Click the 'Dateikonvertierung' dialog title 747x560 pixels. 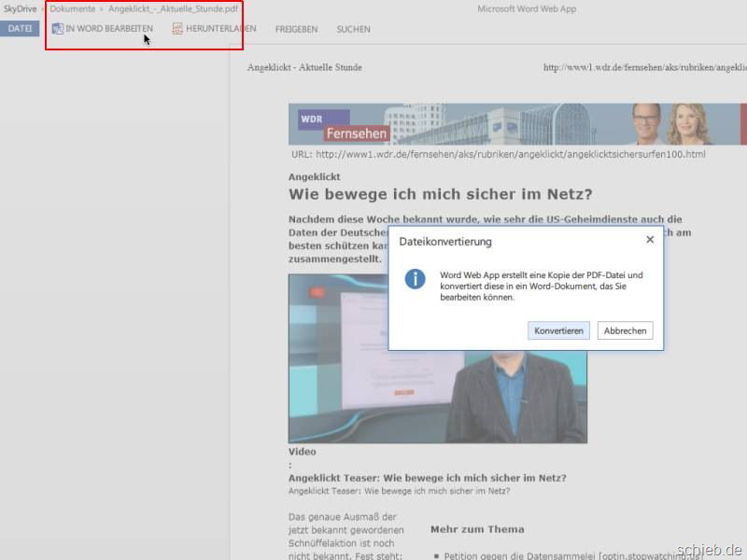(445, 242)
